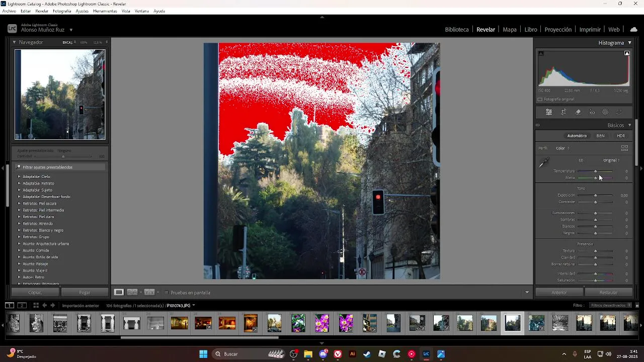The height and width of the screenshot is (362, 644).
Task: Click the Restaurar button
Action: [608, 293]
